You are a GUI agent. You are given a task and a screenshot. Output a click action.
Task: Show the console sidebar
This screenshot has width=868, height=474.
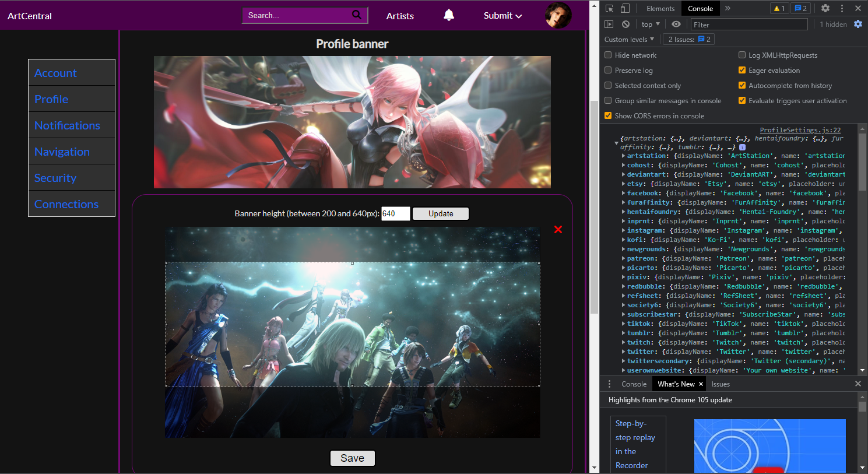609,24
